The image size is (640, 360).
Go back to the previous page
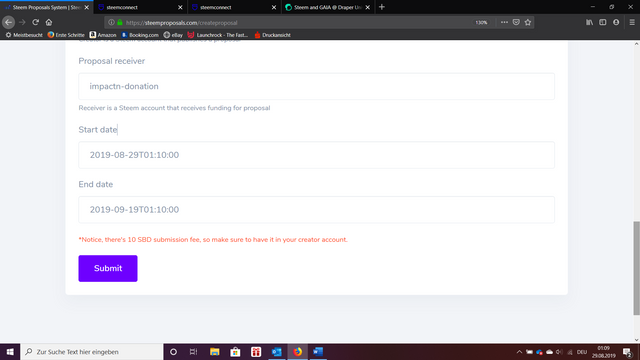(x=9, y=22)
